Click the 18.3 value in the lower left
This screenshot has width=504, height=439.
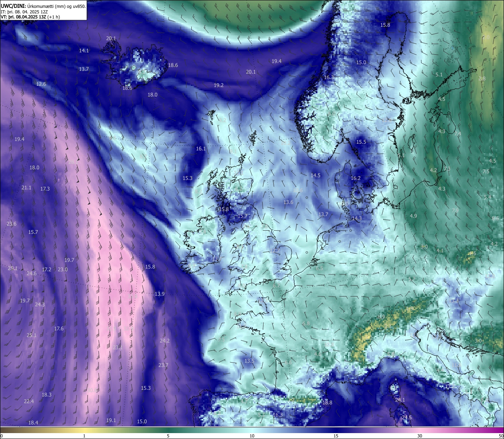coord(46,395)
